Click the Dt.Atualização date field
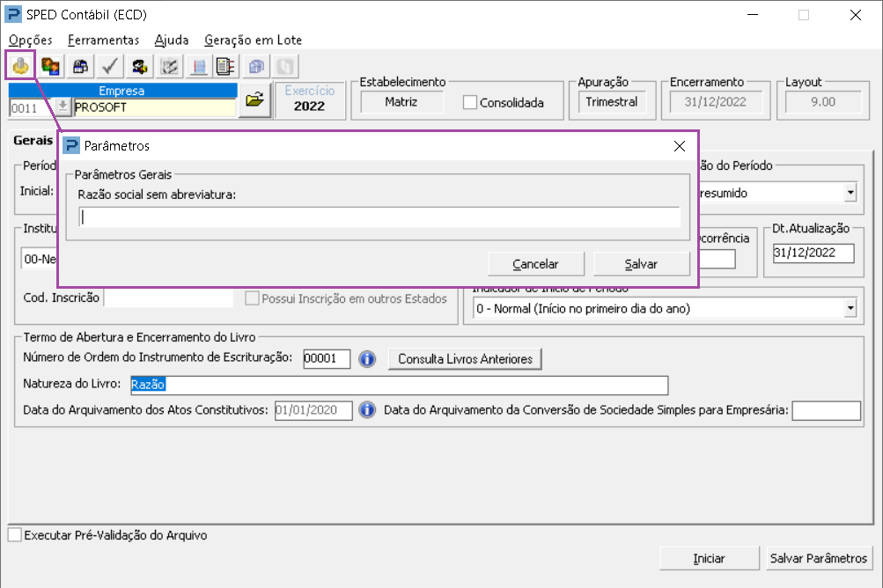 tap(813, 253)
